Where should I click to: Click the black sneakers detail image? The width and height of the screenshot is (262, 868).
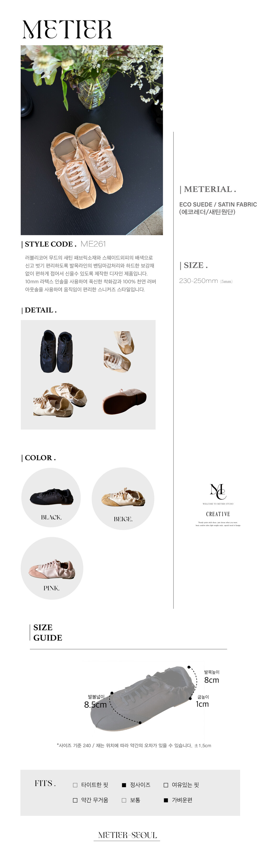point(57,351)
